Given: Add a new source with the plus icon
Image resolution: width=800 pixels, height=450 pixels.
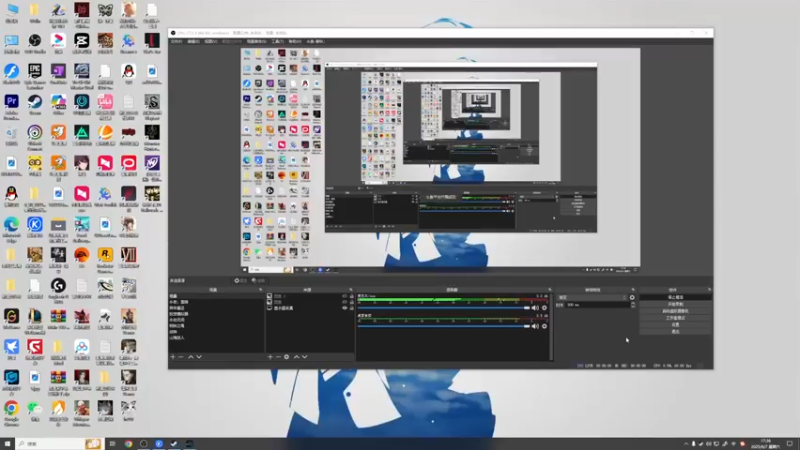Looking at the screenshot, I should coord(270,357).
